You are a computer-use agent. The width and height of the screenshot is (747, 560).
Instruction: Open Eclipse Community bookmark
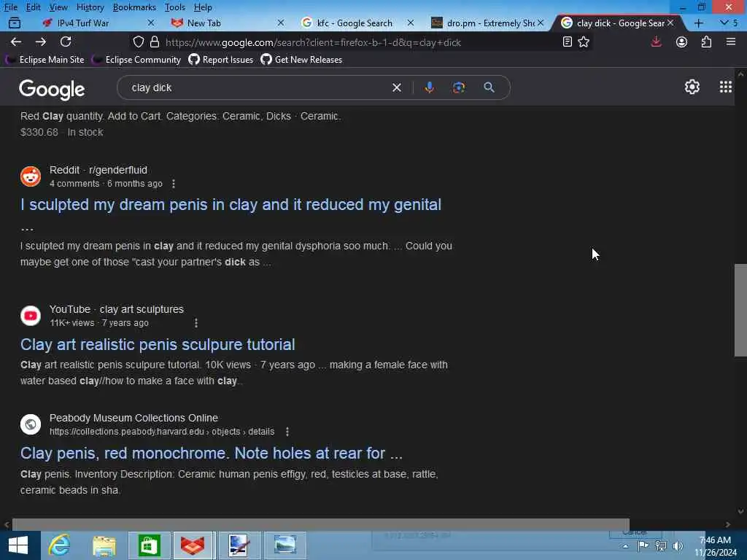[136, 60]
